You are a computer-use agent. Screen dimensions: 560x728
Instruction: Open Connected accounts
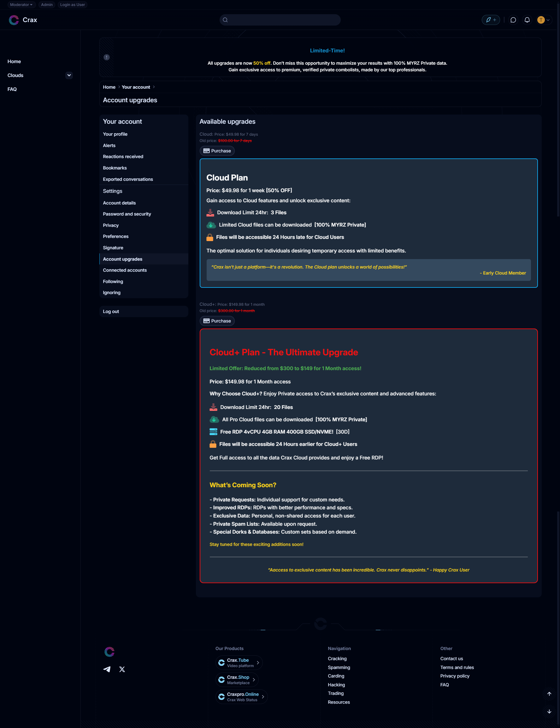pos(144,270)
